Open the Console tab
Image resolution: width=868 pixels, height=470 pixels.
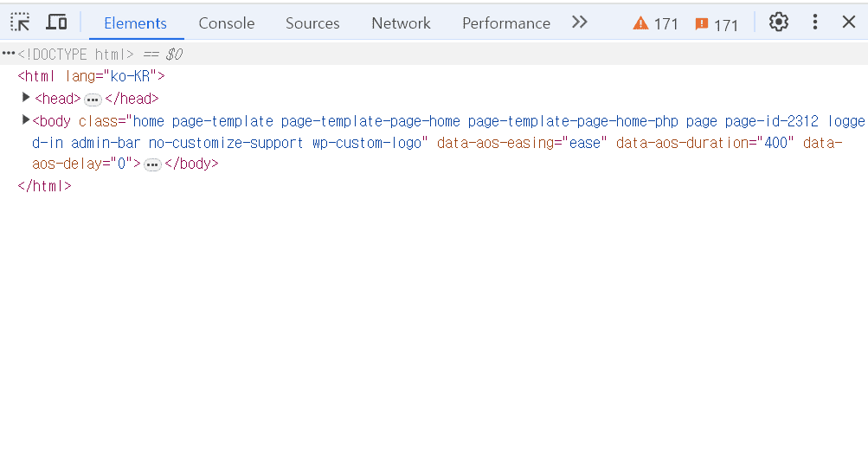[x=227, y=23]
